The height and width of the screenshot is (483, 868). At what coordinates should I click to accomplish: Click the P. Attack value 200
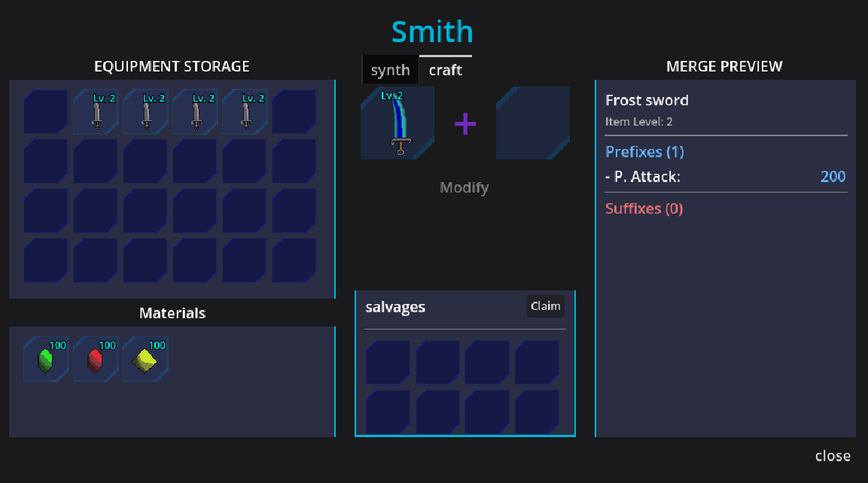(833, 177)
